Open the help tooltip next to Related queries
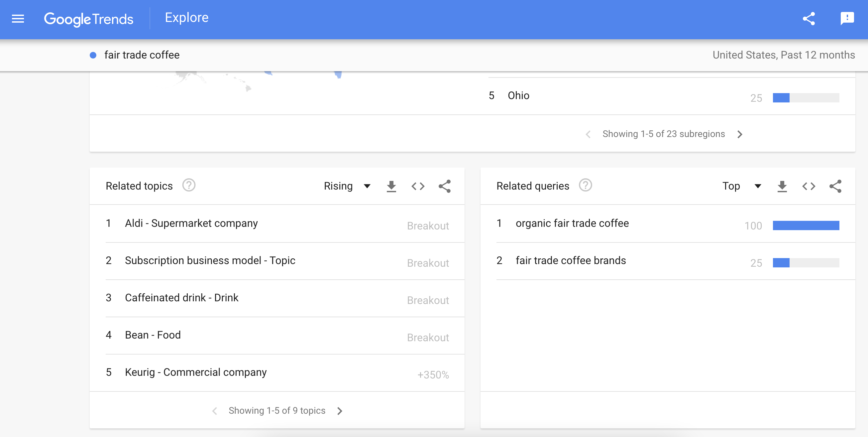Viewport: 868px width, 437px height. [x=585, y=185]
